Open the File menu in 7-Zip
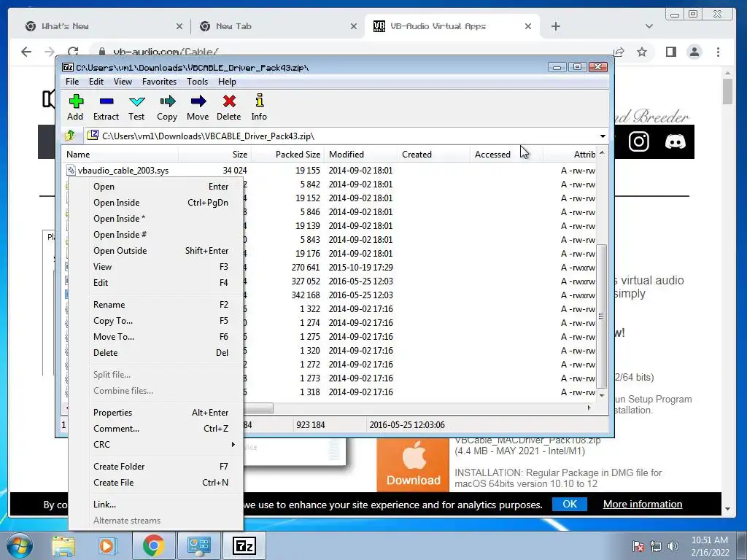 point(72,82)
